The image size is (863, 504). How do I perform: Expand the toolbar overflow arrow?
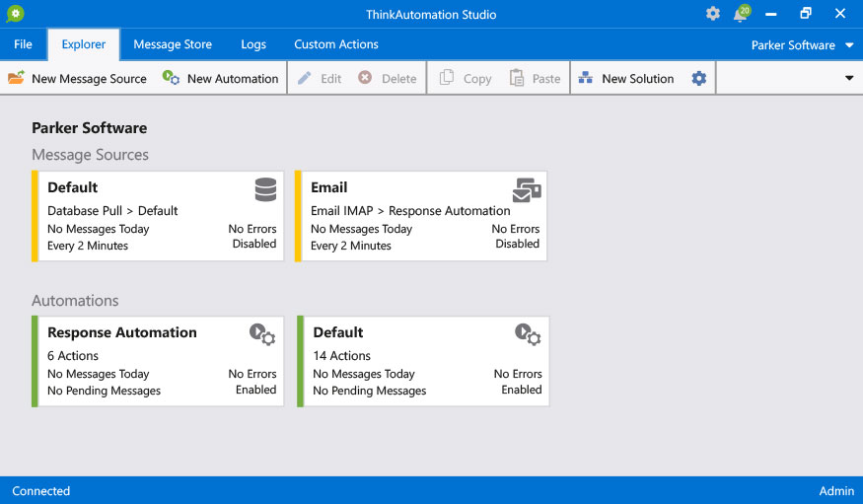coord(849,78)
